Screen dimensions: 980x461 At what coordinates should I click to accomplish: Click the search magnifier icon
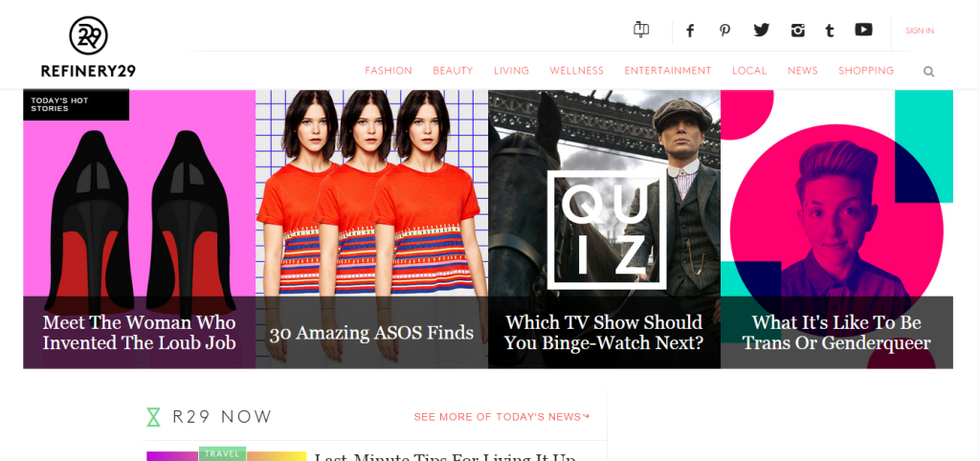pos(928,72)
